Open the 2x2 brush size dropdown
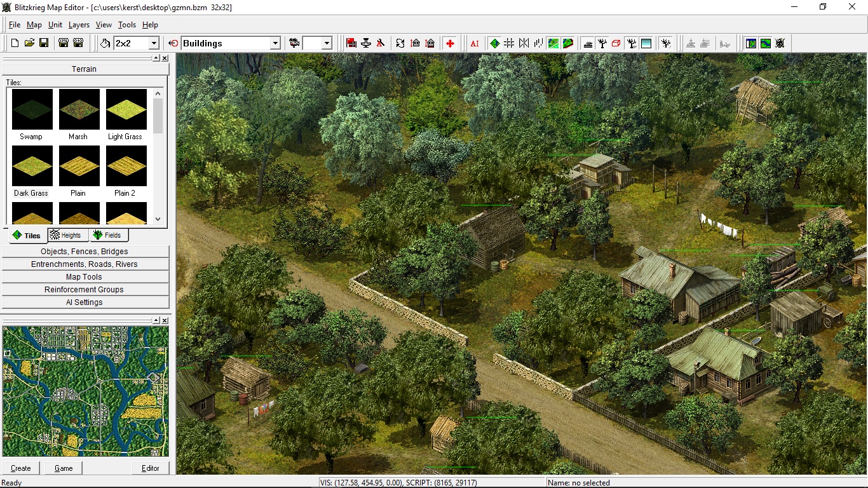 [153, 43]
